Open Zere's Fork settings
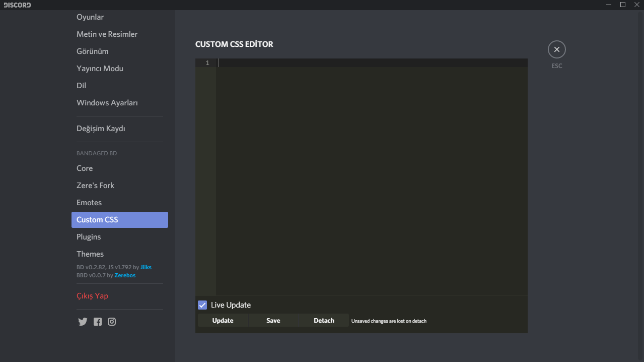Screen dimensions: 644x362 click(120, 186)
